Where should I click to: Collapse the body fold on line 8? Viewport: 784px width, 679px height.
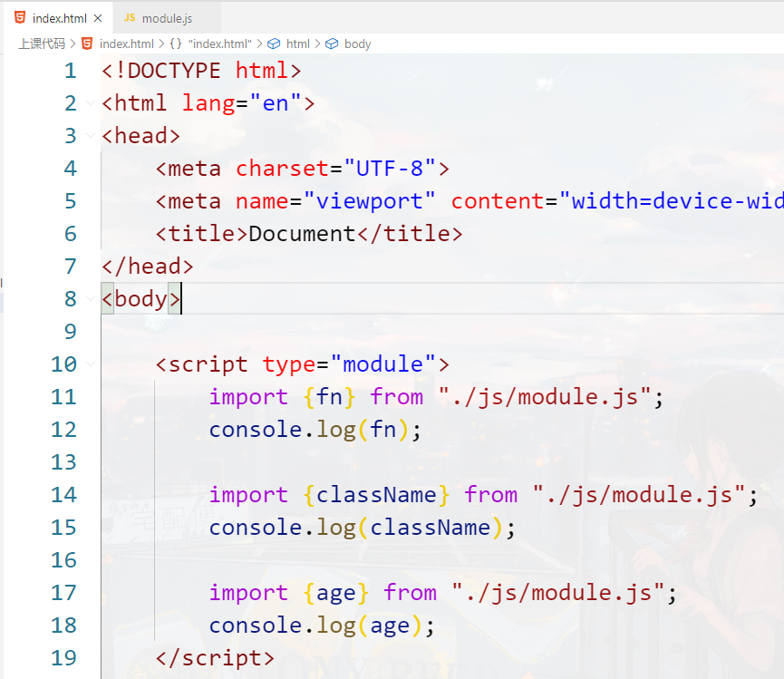pyautogui.click(x=91, y=298)
